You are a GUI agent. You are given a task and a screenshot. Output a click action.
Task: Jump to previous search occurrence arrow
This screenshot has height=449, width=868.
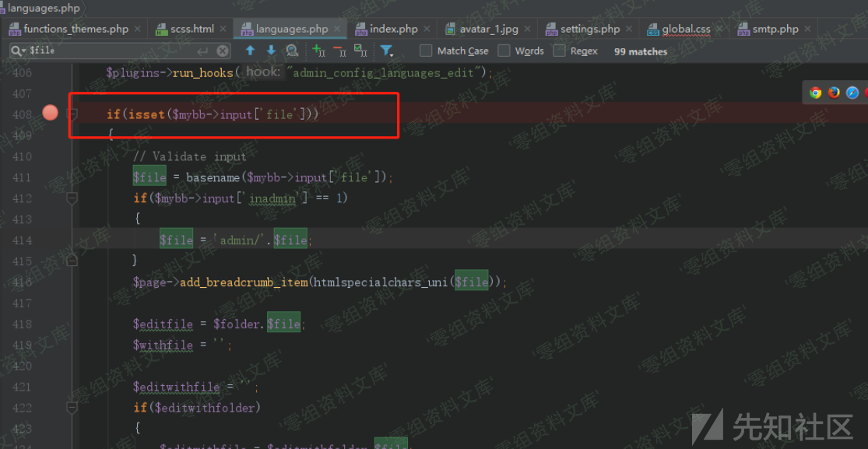[250, 51]
